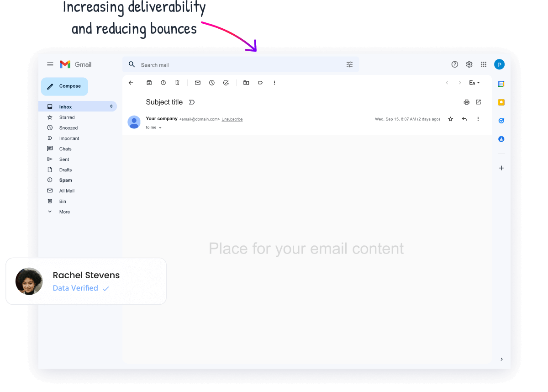The image size is (548, 392).
Task: Archive the open email
Action: point(149,83)
